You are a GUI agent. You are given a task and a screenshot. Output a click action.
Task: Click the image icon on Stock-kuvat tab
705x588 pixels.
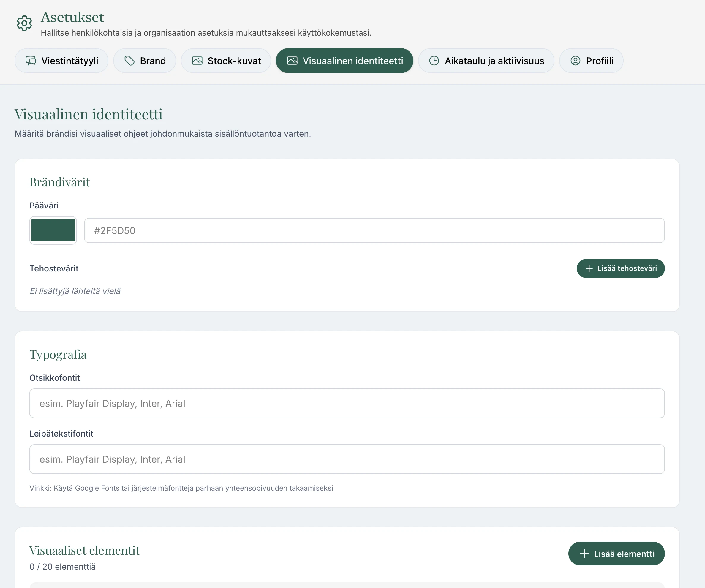click(x=198, y=61)
